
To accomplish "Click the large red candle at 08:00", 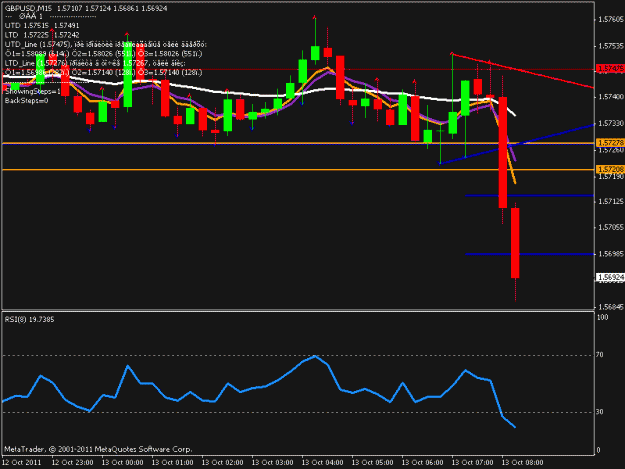I will (503, 152).
